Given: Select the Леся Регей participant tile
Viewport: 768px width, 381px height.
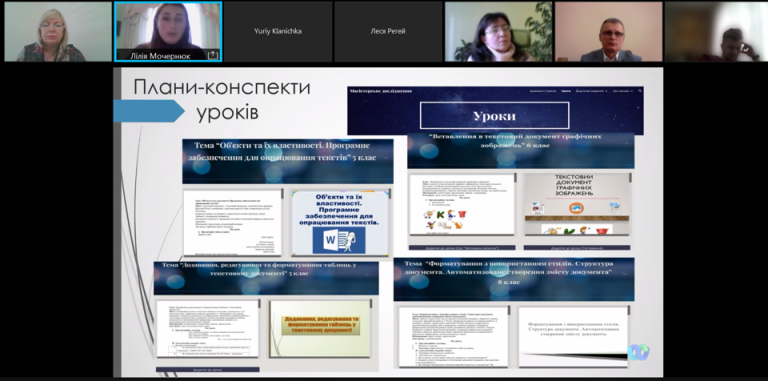Looking at the screenshot, I should 387,31.
